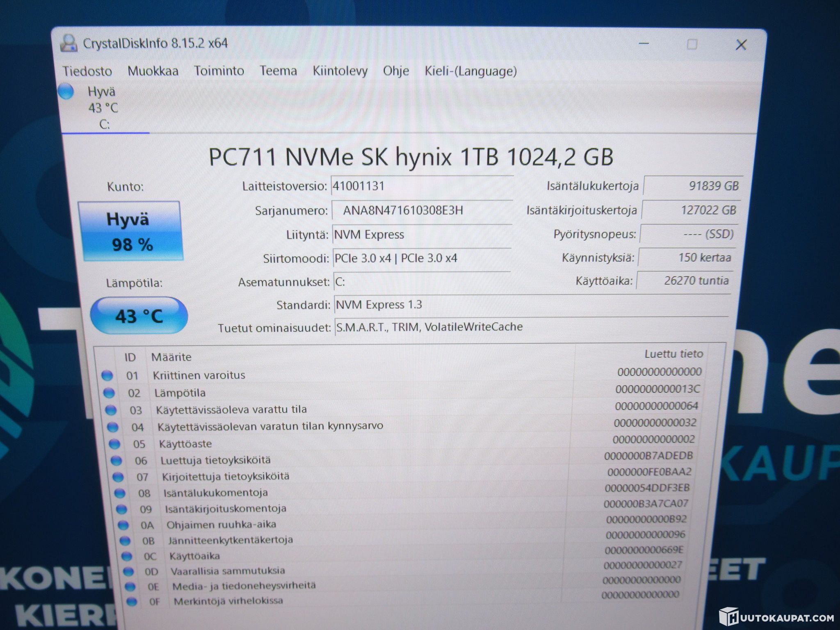The height and width of the screenshot is (630, 840).
Task: Open the Tiedosto menu
Action: (x=87, y=71)
